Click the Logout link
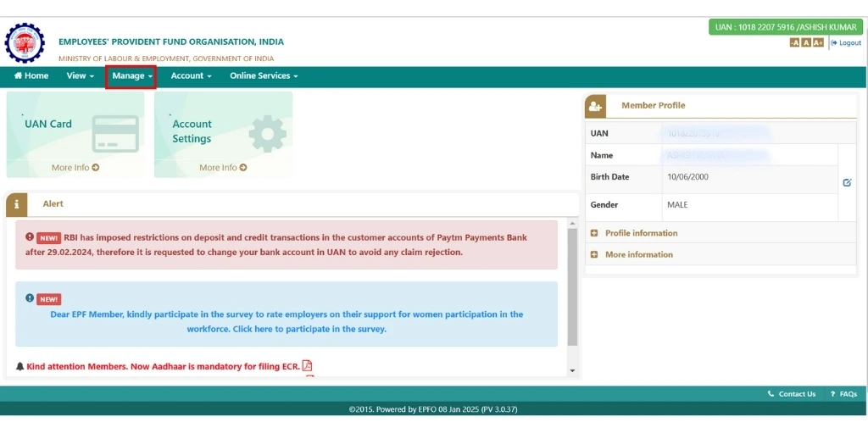 tap(846, 42)
